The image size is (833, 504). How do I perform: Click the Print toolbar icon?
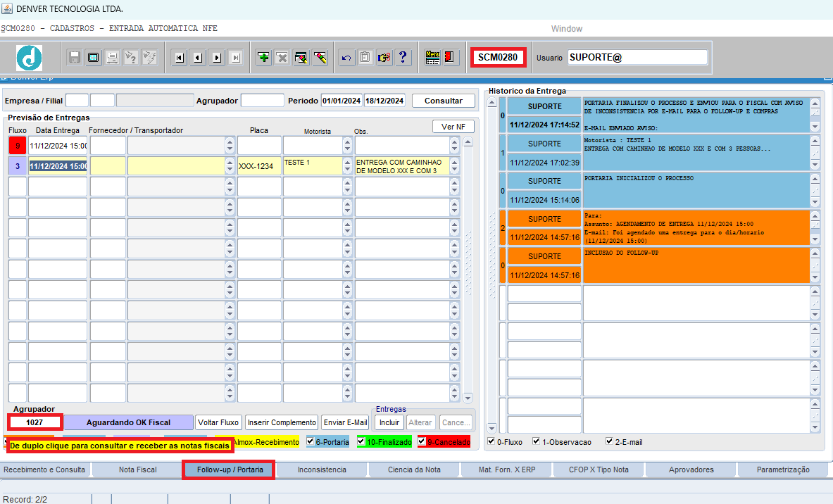[112, 57]
